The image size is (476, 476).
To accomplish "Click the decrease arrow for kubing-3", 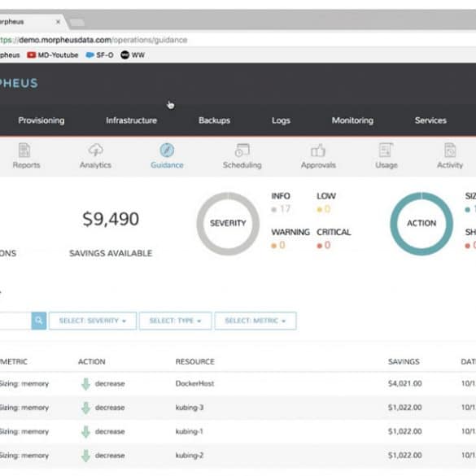I will pos(86,408).
